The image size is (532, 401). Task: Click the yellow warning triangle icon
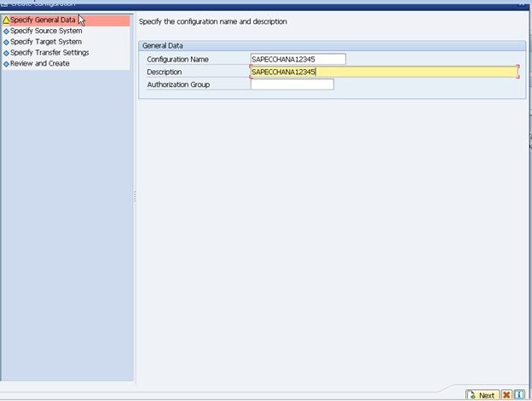(6, 20)
